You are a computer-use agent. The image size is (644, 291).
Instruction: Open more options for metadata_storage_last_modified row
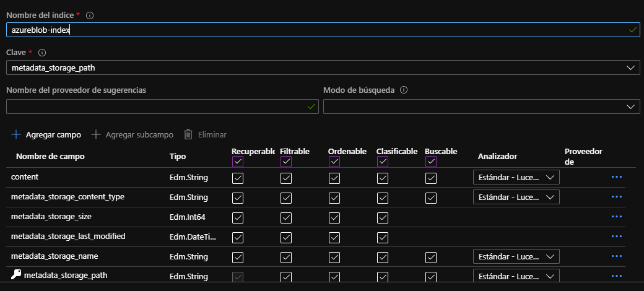coord(617,236)
